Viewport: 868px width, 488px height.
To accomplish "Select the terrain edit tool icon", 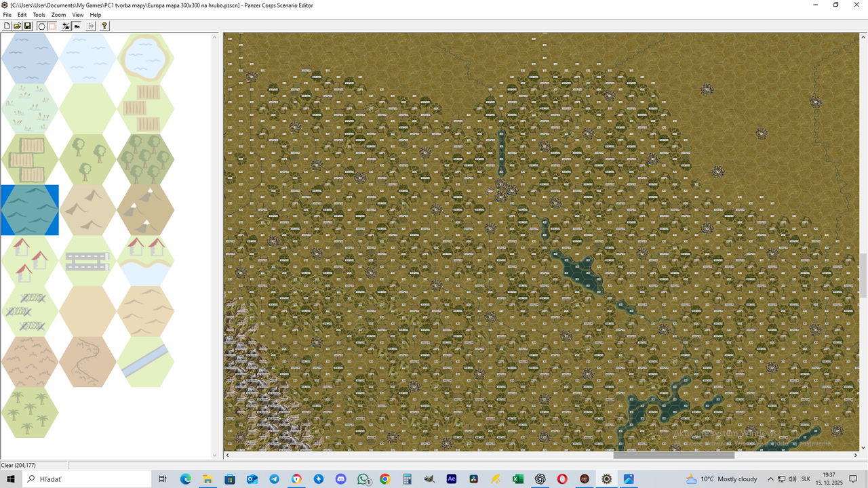I will pos(66,26).
